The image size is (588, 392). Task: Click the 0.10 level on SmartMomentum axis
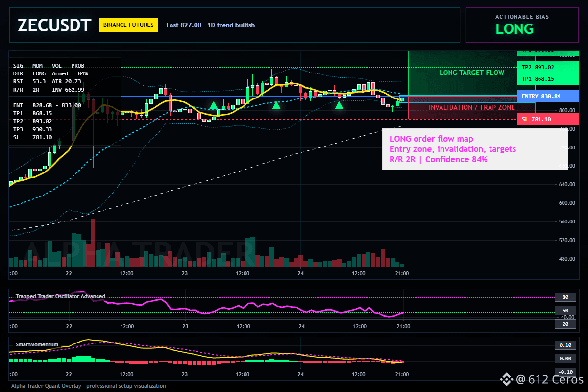tap(565, 345)
